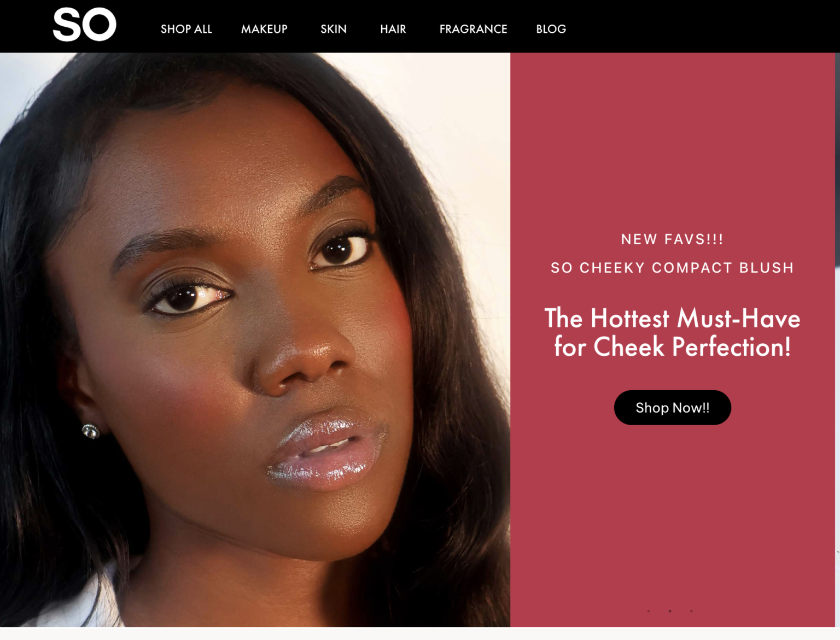Select the middle carousel slide dot

[x=670, y=611]
